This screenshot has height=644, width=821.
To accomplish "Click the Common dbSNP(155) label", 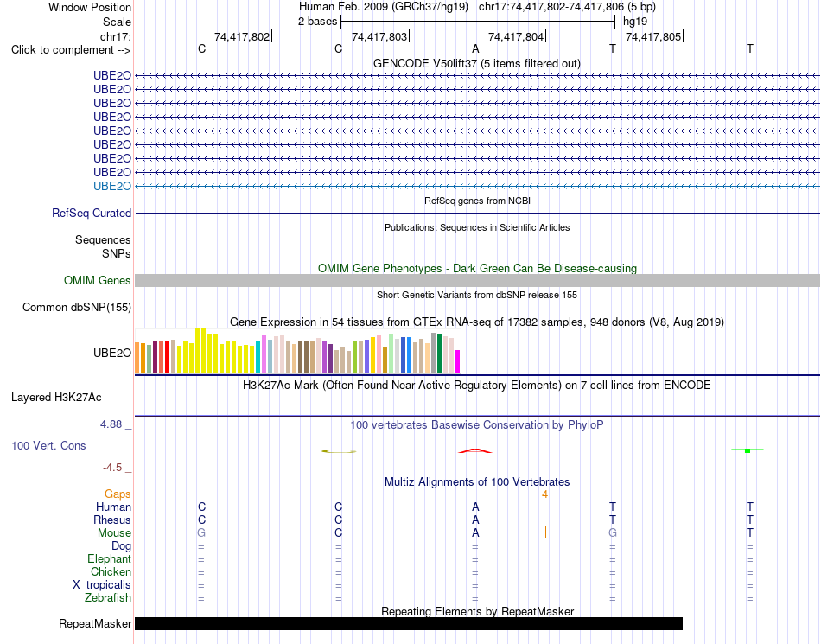I will tap(76, 308).
